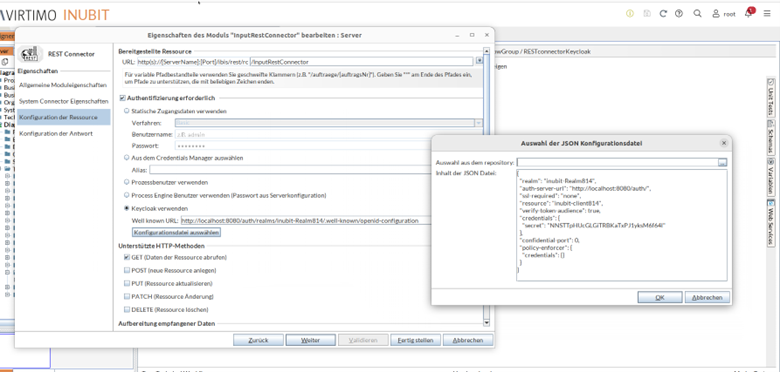Click the Well known URL field

click(x=305, y=220)
